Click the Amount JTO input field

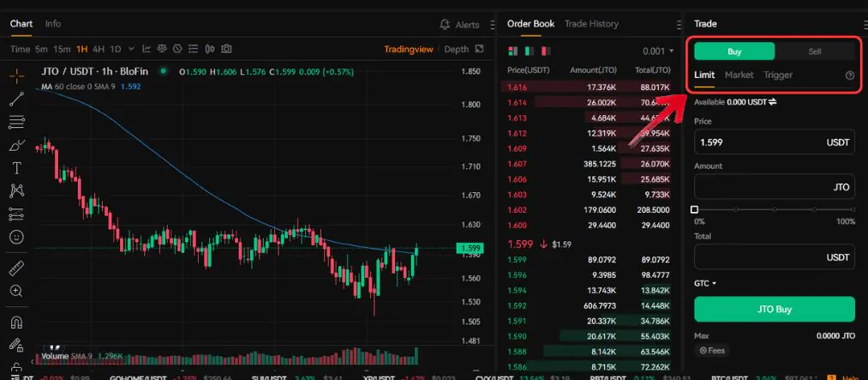(775, 187)
